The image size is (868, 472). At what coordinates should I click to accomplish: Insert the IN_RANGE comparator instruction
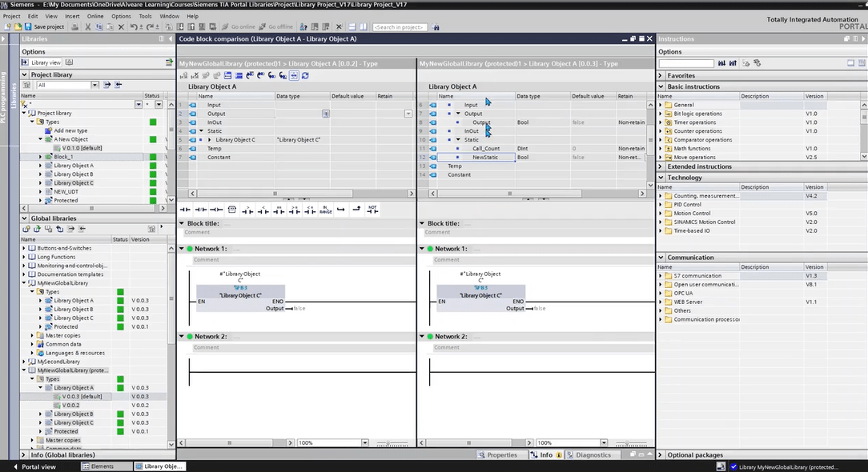(325, 210)
